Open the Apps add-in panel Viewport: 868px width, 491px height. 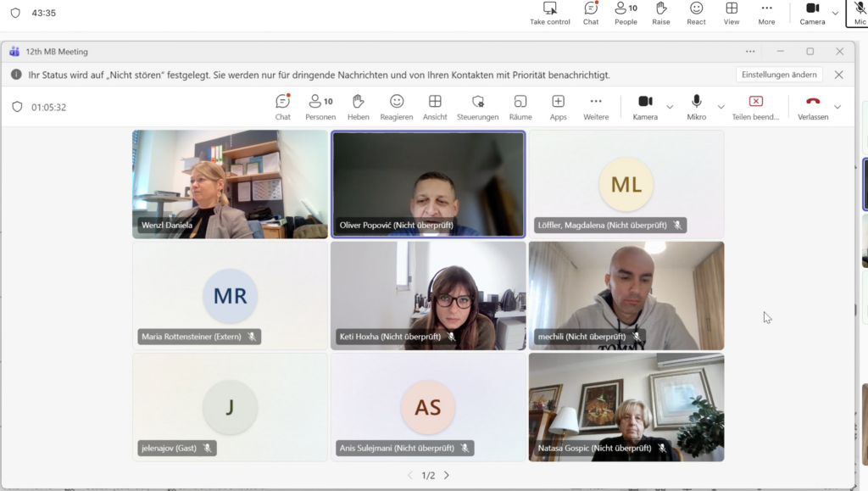click(558, 107)
